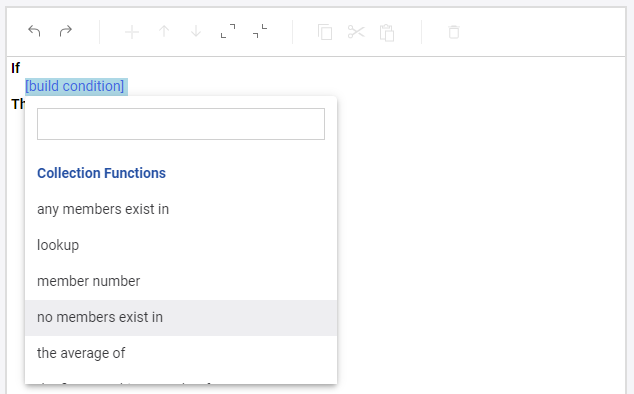Viewport: 634px width, 394px height.
Task: Click the paste clipboard icon
Action: [x=387, y=33]
